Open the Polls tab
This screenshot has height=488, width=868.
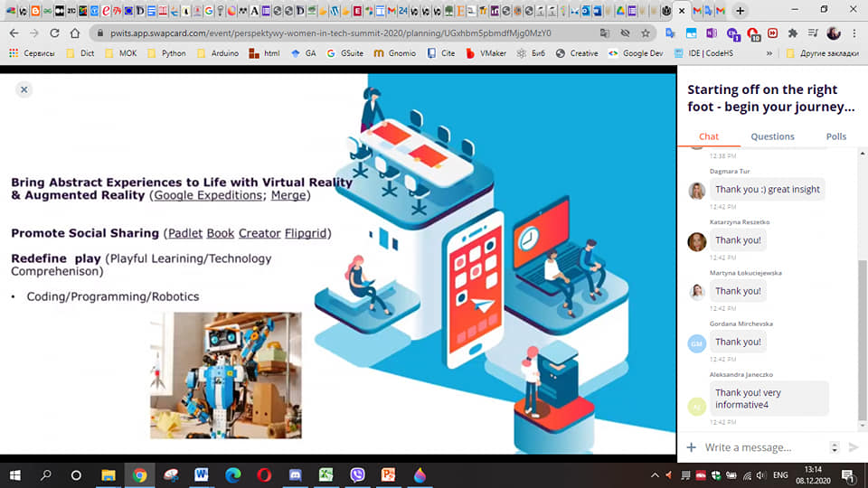(836, 136)
